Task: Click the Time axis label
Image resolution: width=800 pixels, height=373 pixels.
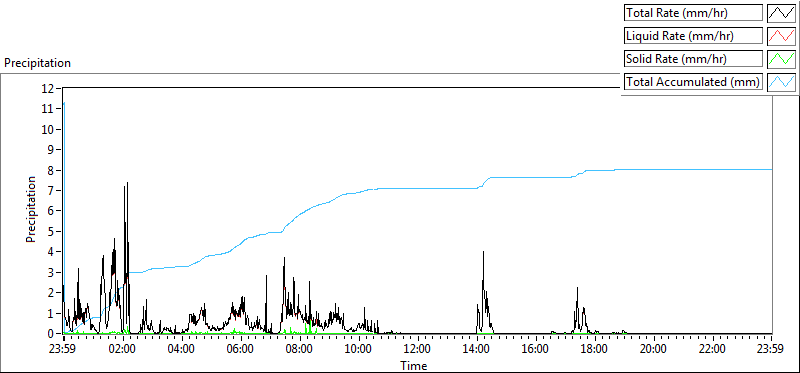Action: (x=414, y=365)
